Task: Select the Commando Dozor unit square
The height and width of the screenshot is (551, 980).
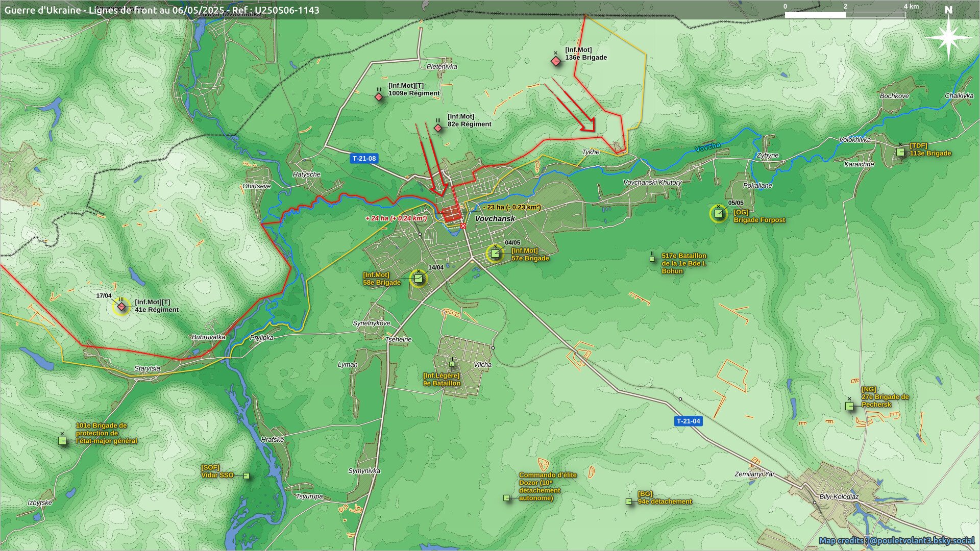Action: (x=506, y=498)
